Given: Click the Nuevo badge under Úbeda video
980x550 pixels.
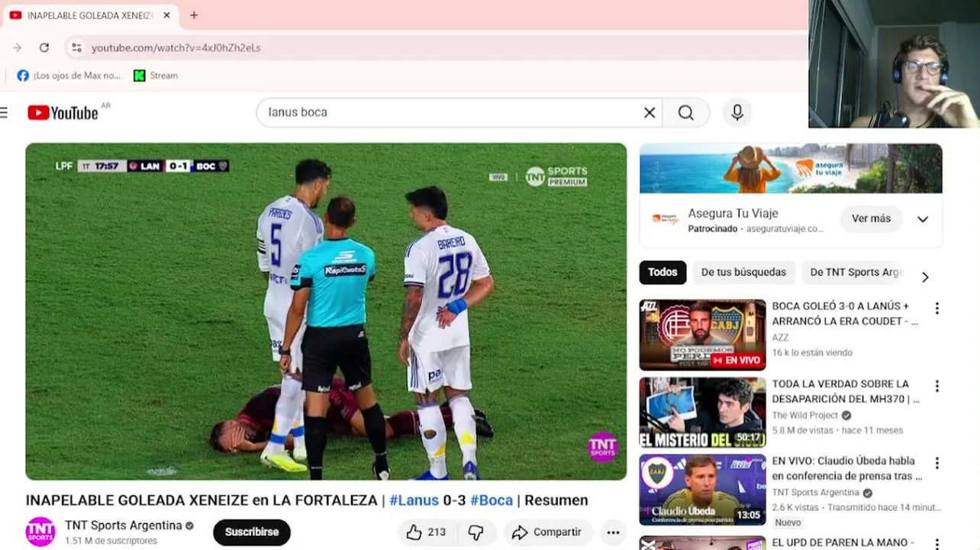Looking at the screenshot, I should [x=788, y=522].
